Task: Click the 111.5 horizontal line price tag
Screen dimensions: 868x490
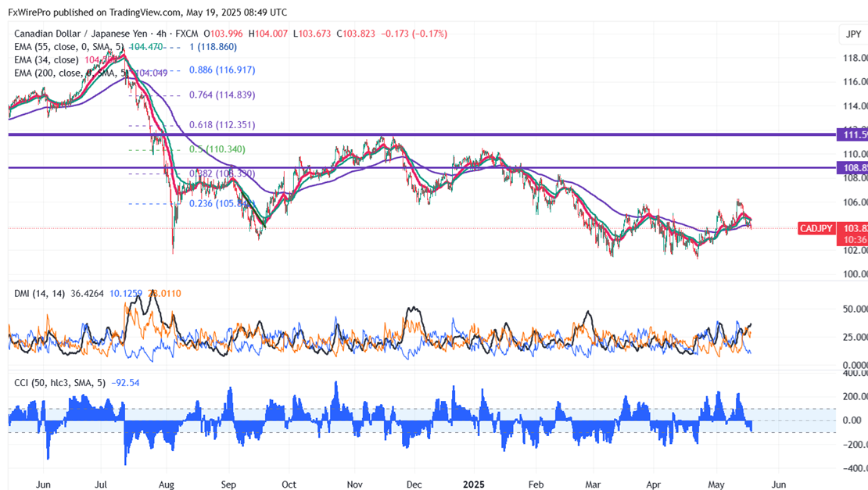Action: point(852,134)
